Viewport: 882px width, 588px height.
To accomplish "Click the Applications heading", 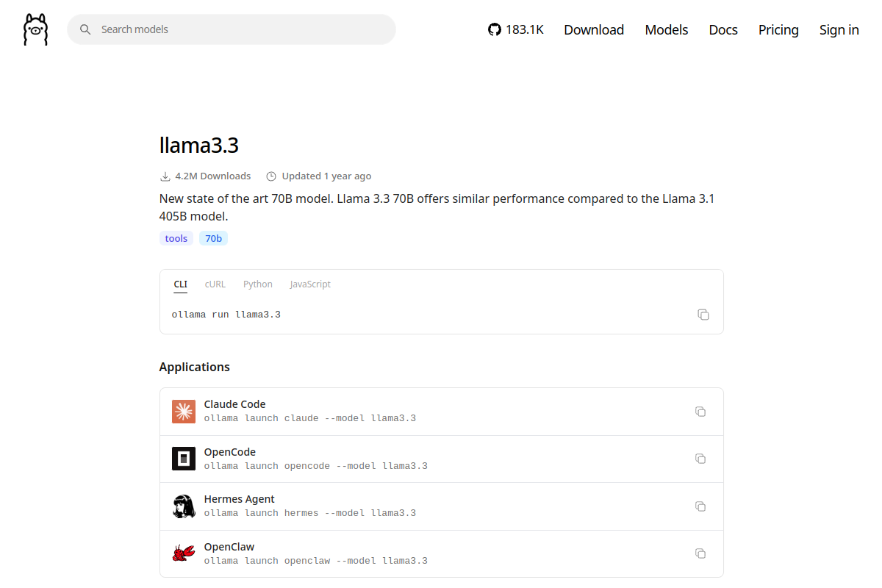I will pos(195,367).
